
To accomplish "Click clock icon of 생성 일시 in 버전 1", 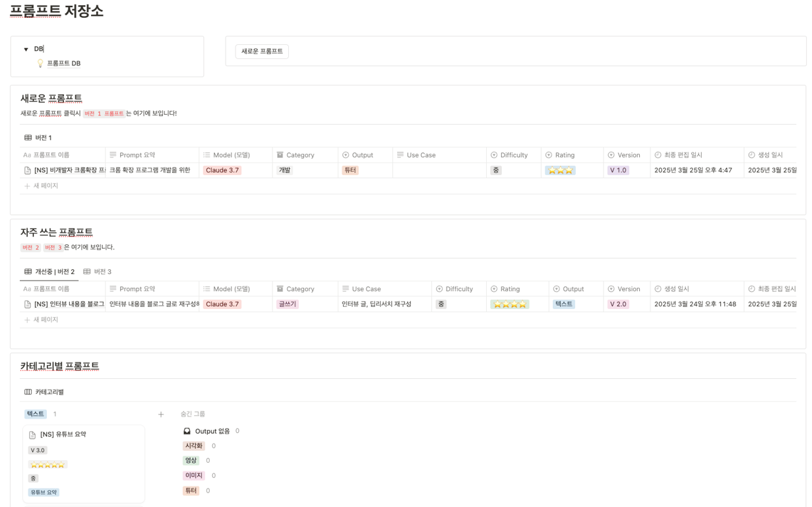I will coord(751,155).
